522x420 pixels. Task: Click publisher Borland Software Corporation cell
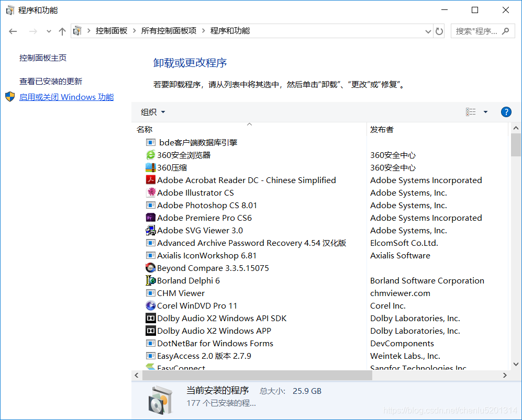[427, 281]
